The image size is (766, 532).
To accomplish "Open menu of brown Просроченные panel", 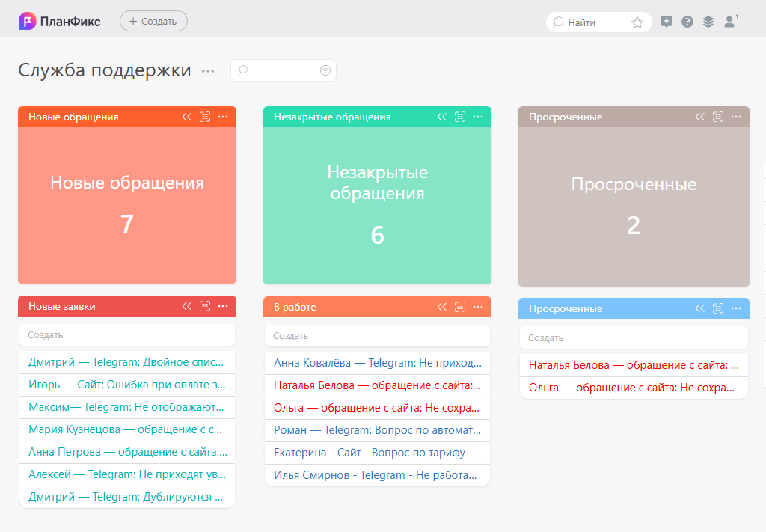I will (736, 117).
